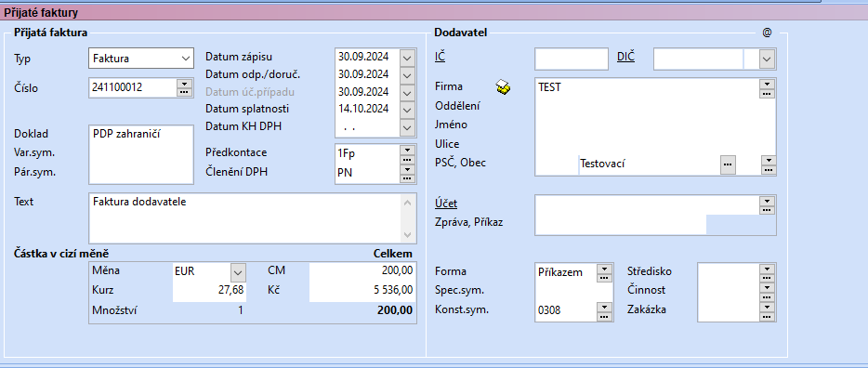
Task: Open the Datum odp./doruč. calendar dropdown
Action: (x=407, y=74)
